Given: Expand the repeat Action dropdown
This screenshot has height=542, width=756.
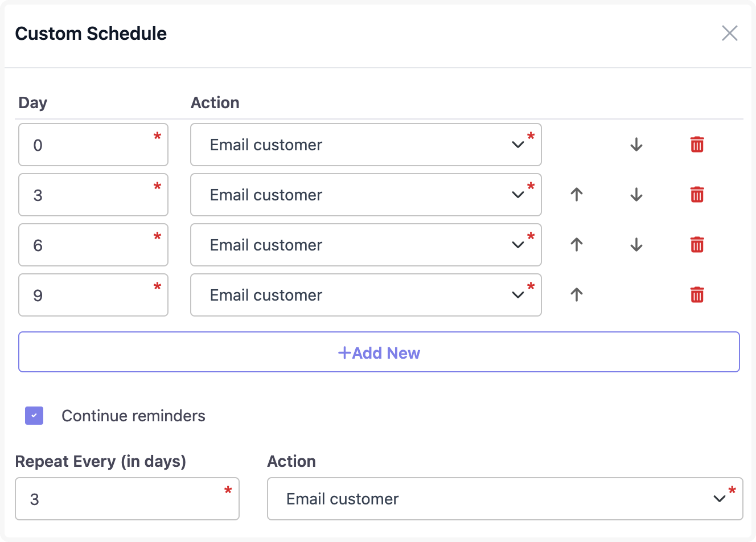Looking at the screenshot, I should 504,499.
